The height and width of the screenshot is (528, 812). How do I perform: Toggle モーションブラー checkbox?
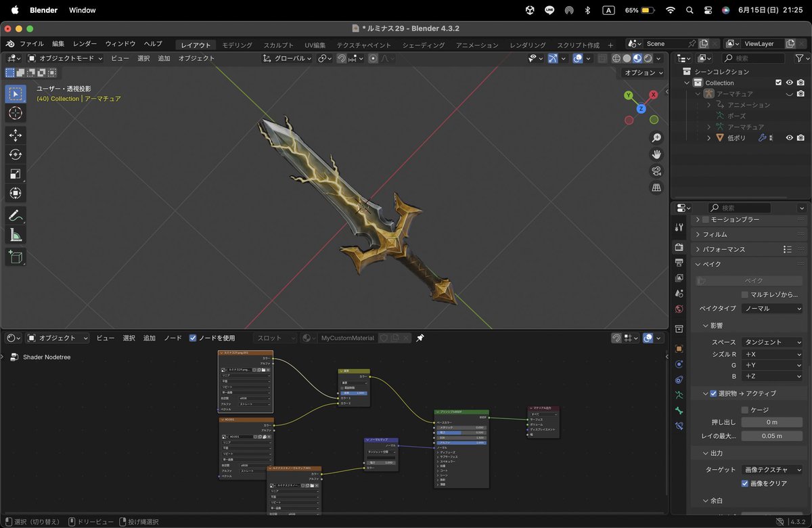(706, 219)
